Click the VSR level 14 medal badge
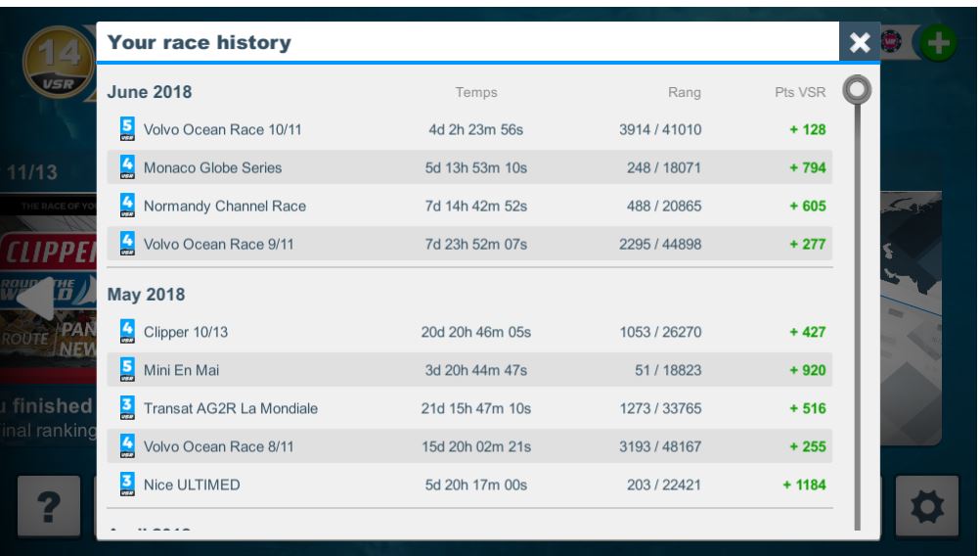The width and height of the screenshot is (980, 556). click(x=60, y=63)
